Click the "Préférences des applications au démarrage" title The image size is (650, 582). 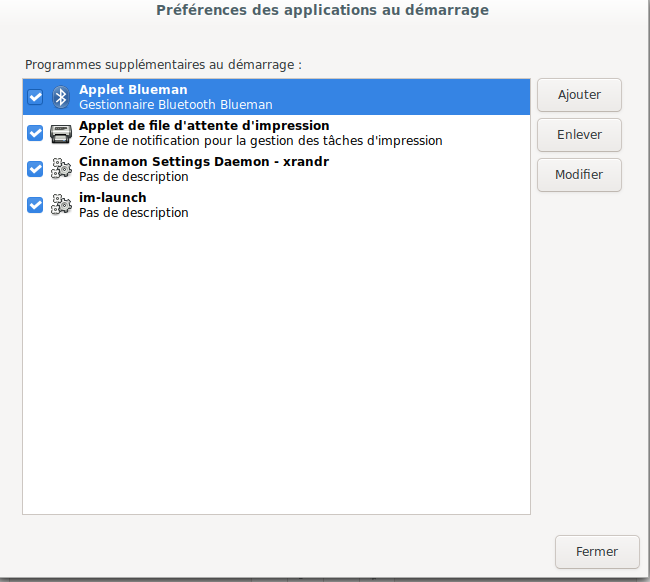tap(322, 11)
